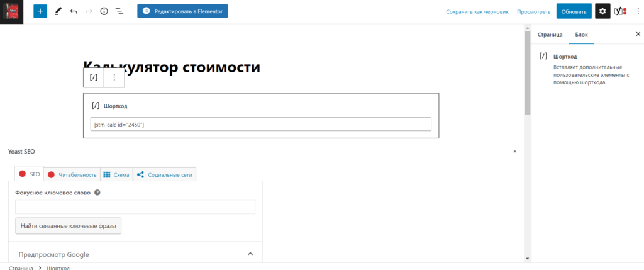Image resolution: width=644 pixels, height=270 pixels.
Task: Open the page preview link
Action: pos(533,12)
